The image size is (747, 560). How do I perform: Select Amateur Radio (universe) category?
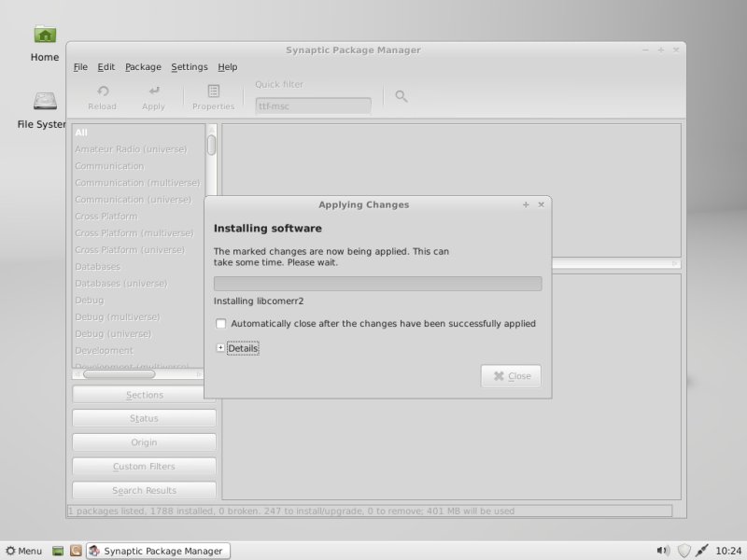[138, 149]
